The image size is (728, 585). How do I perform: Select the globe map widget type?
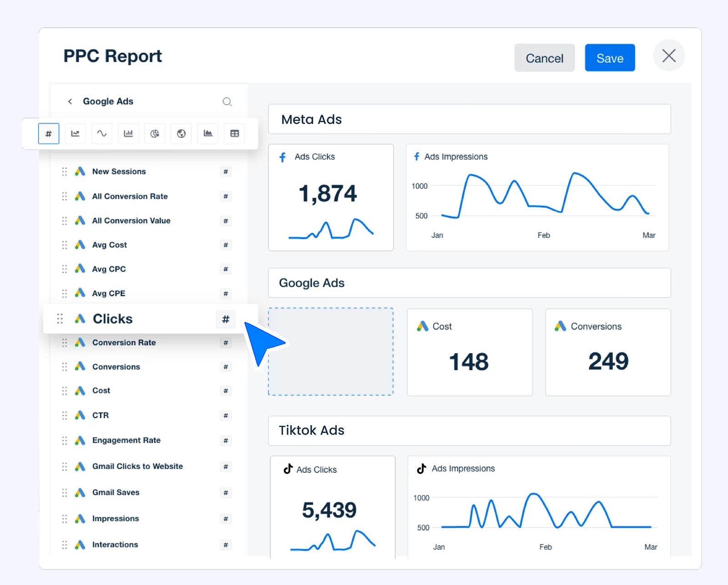(x=181, y=134)
